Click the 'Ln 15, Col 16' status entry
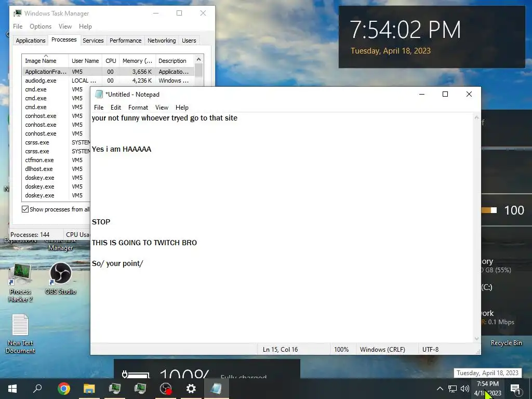Screen dimensions: 532x399 [280, 350]
